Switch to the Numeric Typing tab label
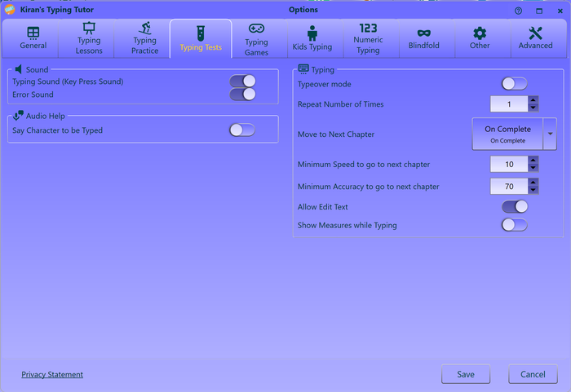The height and width of the screenshot is (392, 571). click(368, 45)
